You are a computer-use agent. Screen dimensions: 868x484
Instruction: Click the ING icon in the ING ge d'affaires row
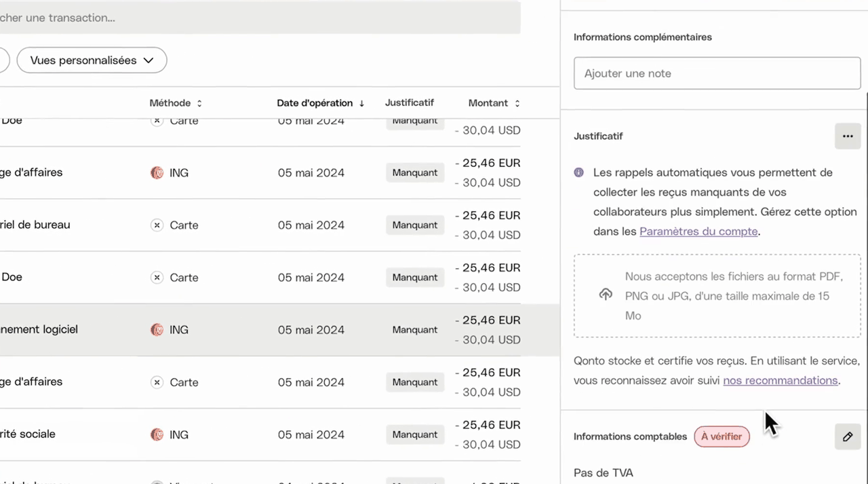pos(157,173)
